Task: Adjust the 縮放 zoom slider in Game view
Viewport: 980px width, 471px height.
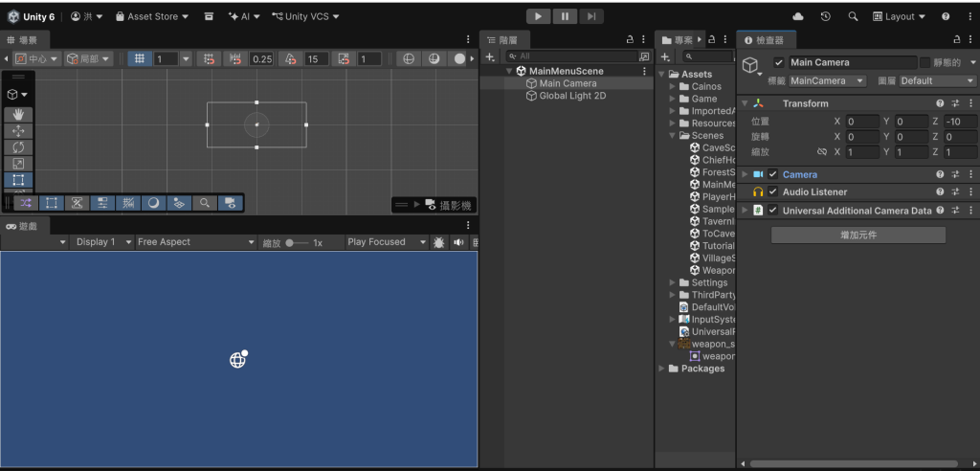Action: (297, 243)
